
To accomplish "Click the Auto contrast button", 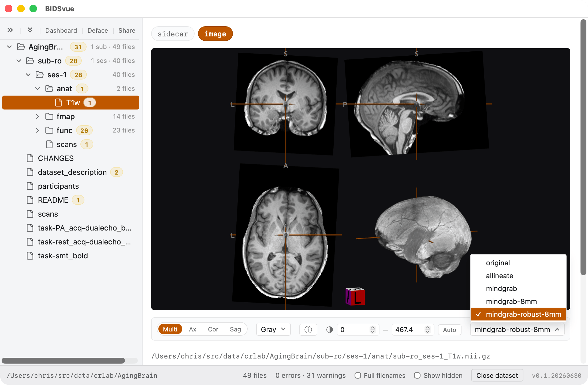I will click(449, 330).
